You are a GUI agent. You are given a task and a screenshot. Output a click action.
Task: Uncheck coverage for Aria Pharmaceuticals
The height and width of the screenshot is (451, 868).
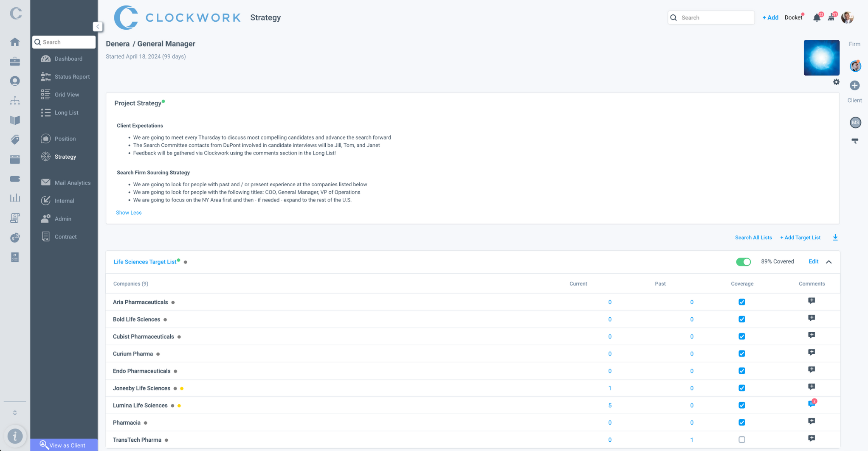pyautogui.click(x=742, y=302)
